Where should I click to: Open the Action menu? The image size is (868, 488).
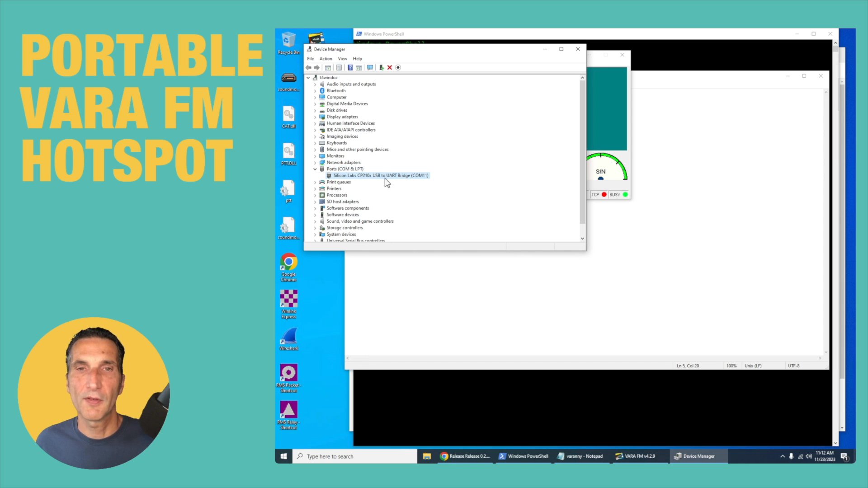click(x=325, y=59)
